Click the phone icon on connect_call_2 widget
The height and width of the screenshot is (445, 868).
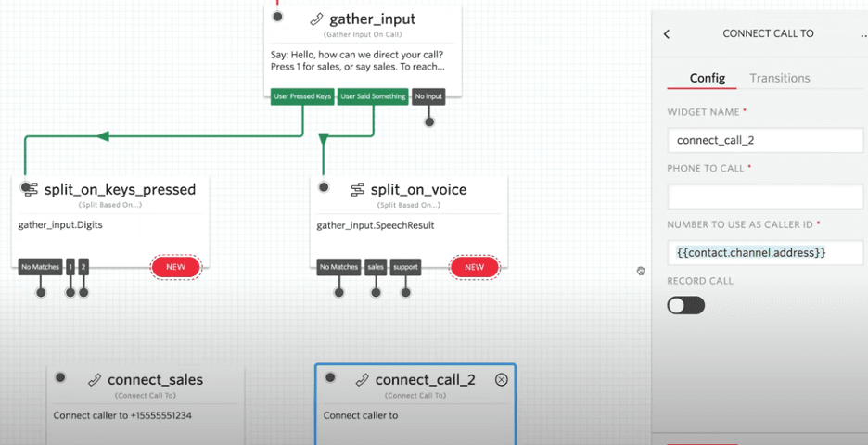(362, 379)
